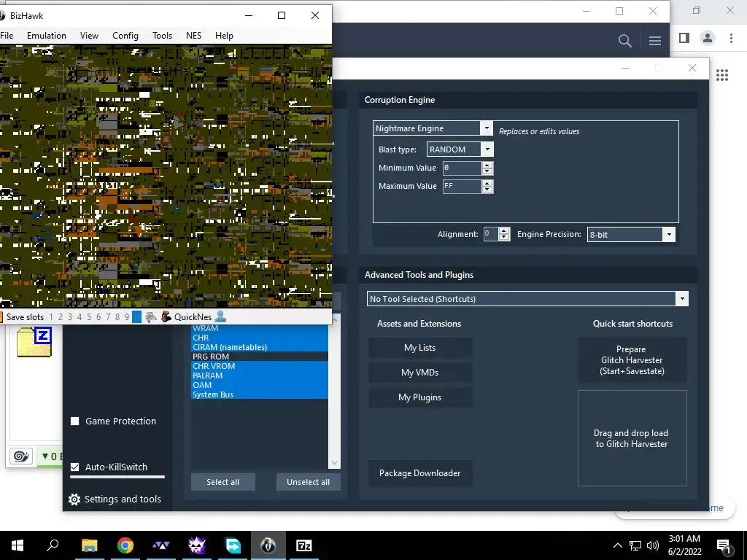The image size is (747, 560).
Task: Open Chrome three-dot menu
Action: pos(731,38)
